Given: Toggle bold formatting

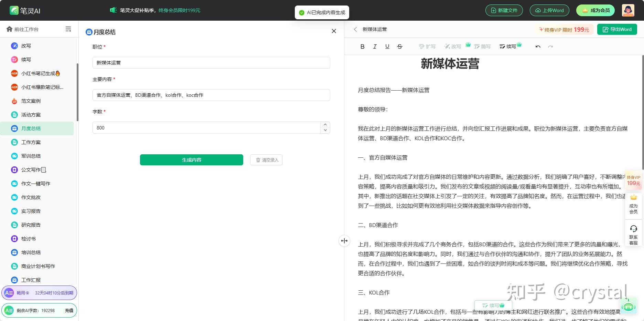Looking at the screenshot, I should [362, 46].
